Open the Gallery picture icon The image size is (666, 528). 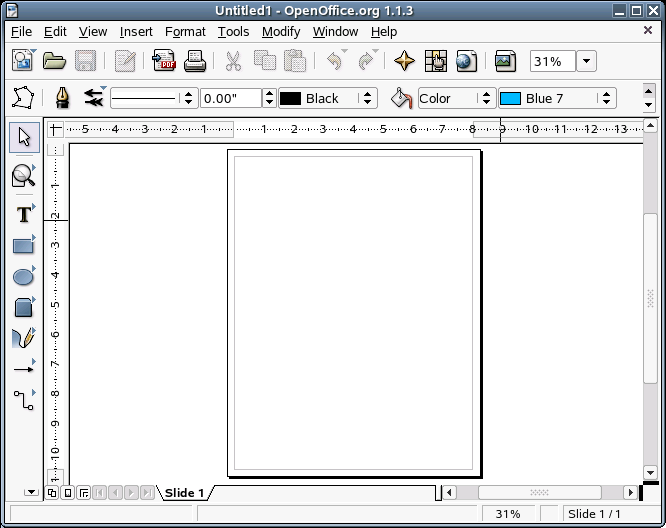[505, 61]
